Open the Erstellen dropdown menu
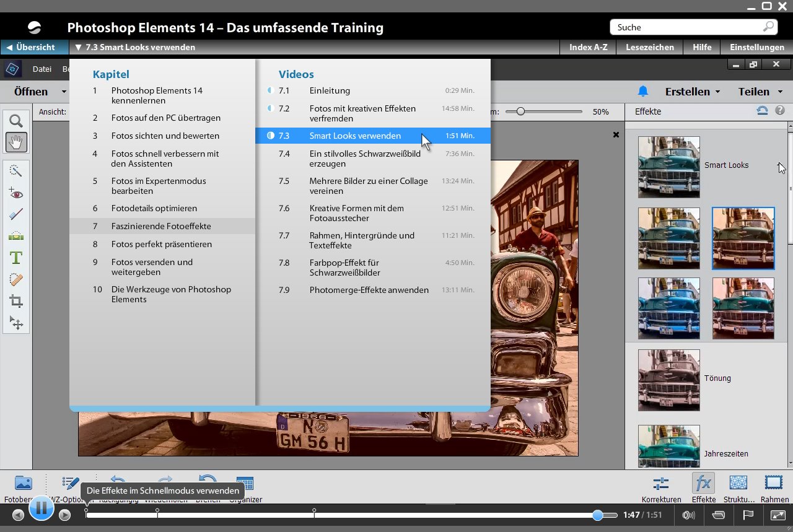 (693, 92)
